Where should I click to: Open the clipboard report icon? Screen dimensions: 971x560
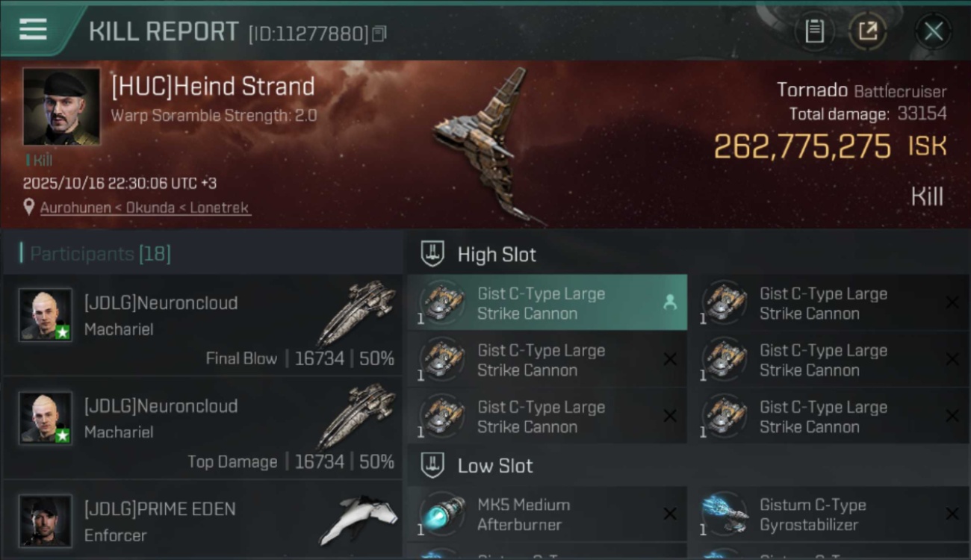(x=814, y=31)
